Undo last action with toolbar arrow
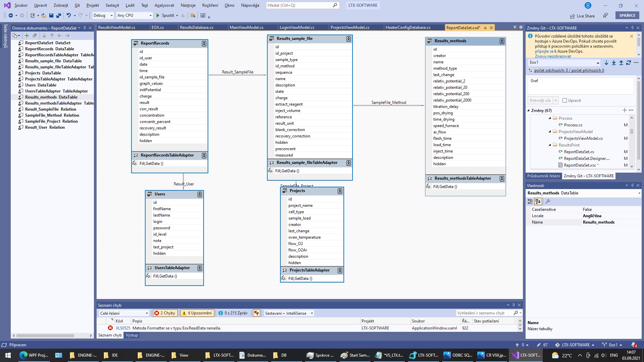This screenshot has width=644, height=362. (68, 15)
